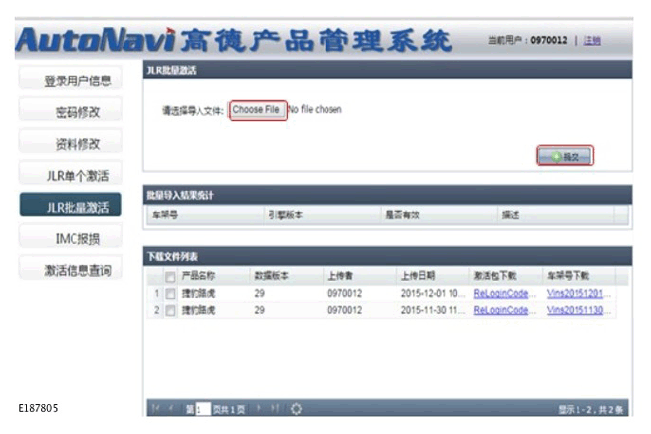The image size is (651, 434).
Task: Select JLR单个激活 in the sidebar
Action: (x=71, y=174)
